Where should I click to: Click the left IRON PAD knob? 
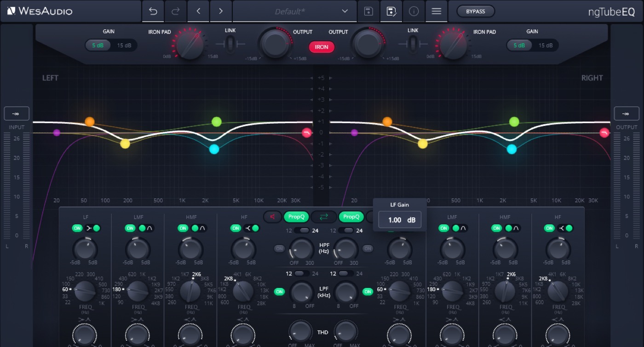190,45
